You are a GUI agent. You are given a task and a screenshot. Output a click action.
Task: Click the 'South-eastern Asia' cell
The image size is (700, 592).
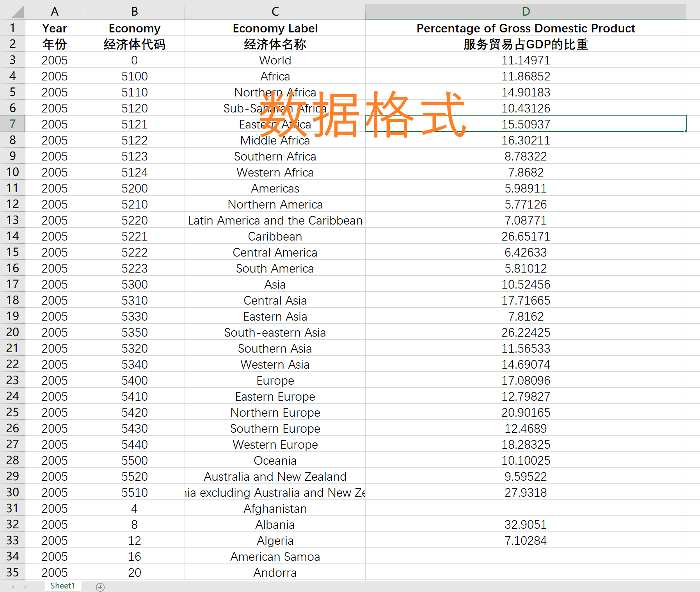click(x=275, y=332)
